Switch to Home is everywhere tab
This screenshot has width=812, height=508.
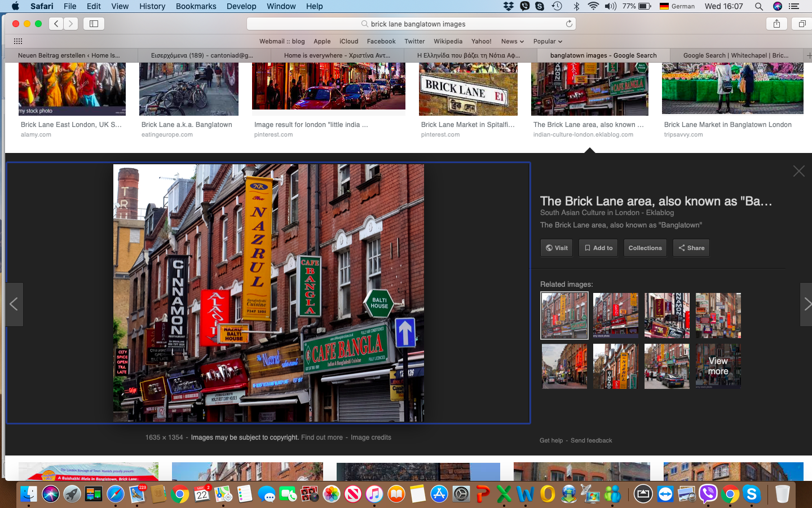pos(337,55)
